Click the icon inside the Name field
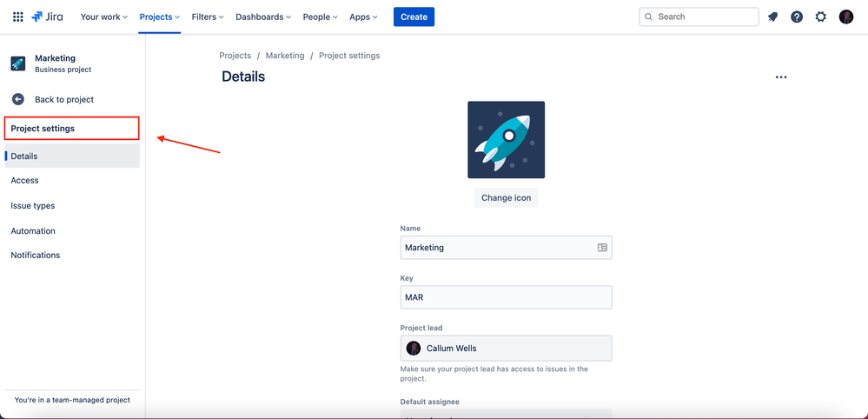868x419 pixels. tap(602, 248)
